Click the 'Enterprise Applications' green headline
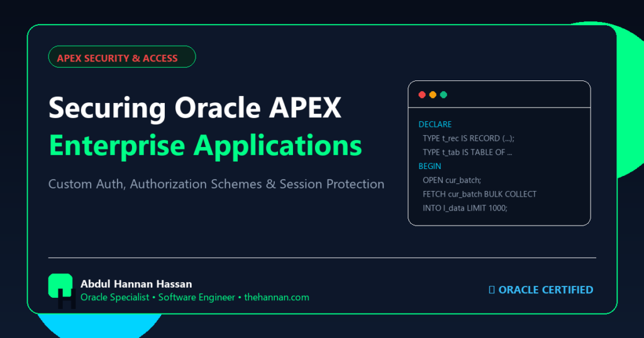 click(206, 146)
